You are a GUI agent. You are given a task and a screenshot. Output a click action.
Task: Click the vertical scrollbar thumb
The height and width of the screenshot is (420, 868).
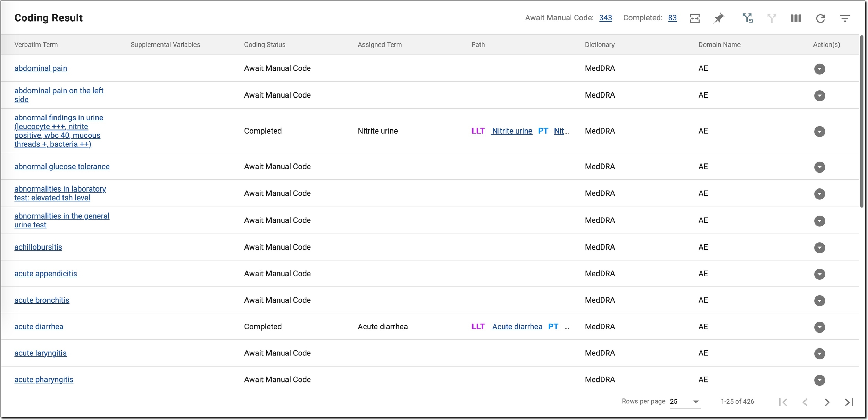point(862,121)
